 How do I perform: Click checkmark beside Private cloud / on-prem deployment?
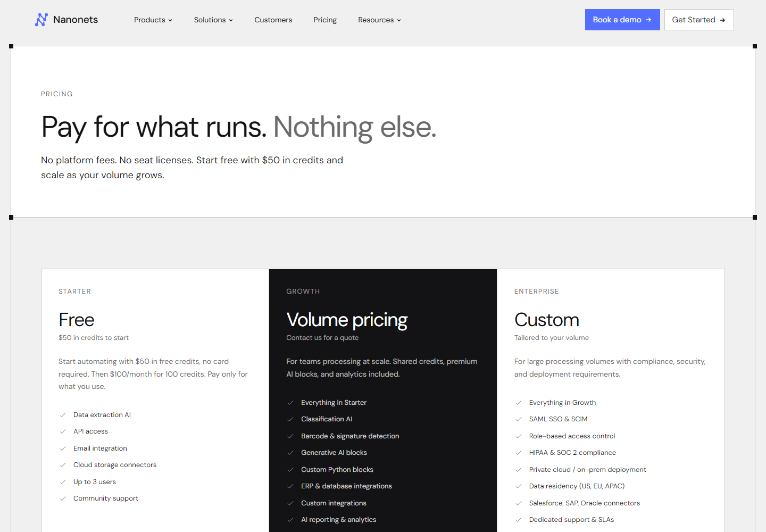(519, 470)
